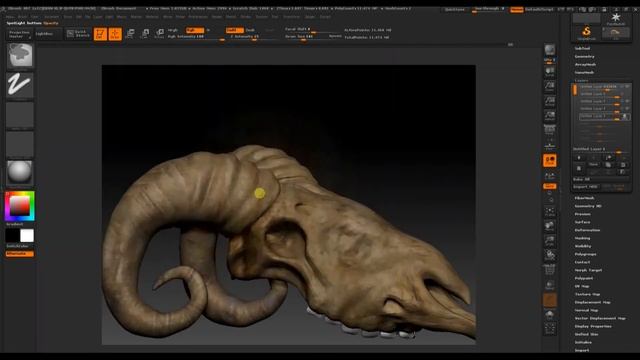This screenshot has width=640, height=360.
Task: Expand the SubTool subpalette
Action: point(582,48)
